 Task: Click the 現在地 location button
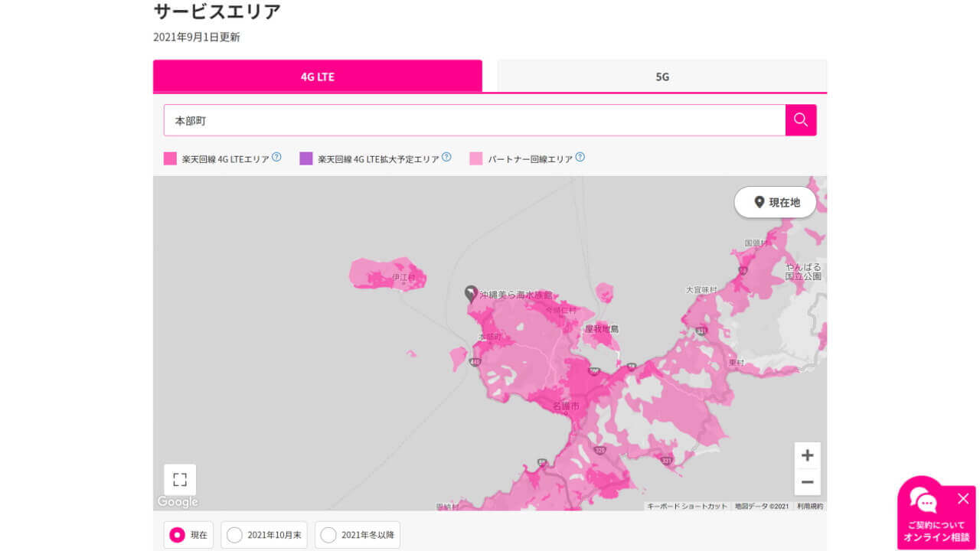click(775, 202)
